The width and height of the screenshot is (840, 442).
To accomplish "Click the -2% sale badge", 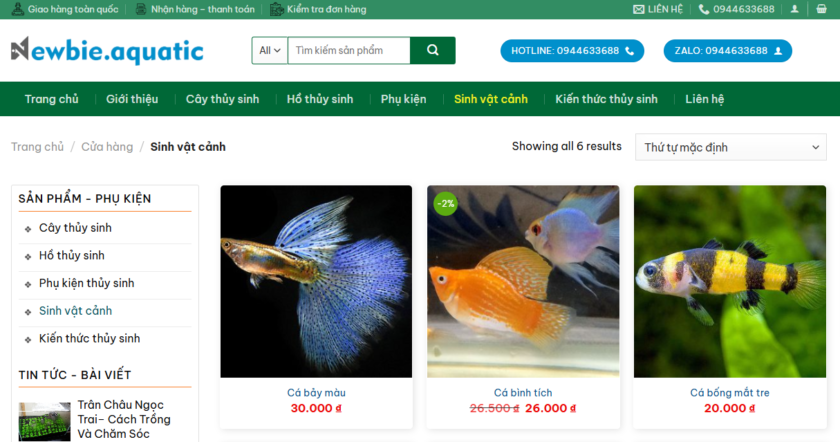I will click(446, 204).
